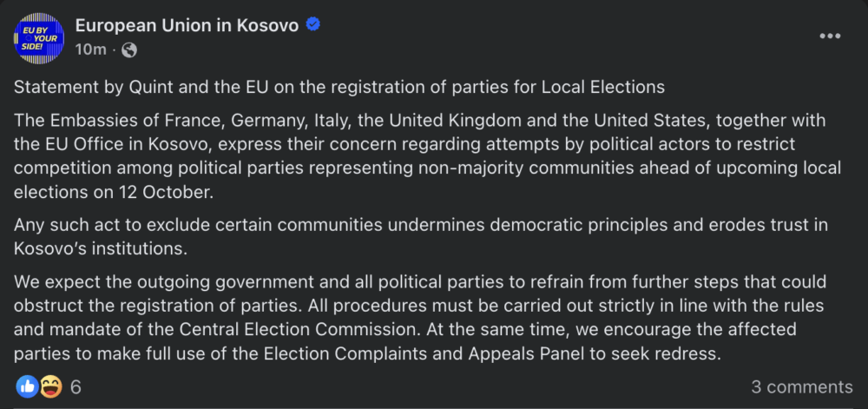The image size is (868, 409).
Task: Open the post's 10m timestamp
Action: pyautogui.click(x=90, y=49)
